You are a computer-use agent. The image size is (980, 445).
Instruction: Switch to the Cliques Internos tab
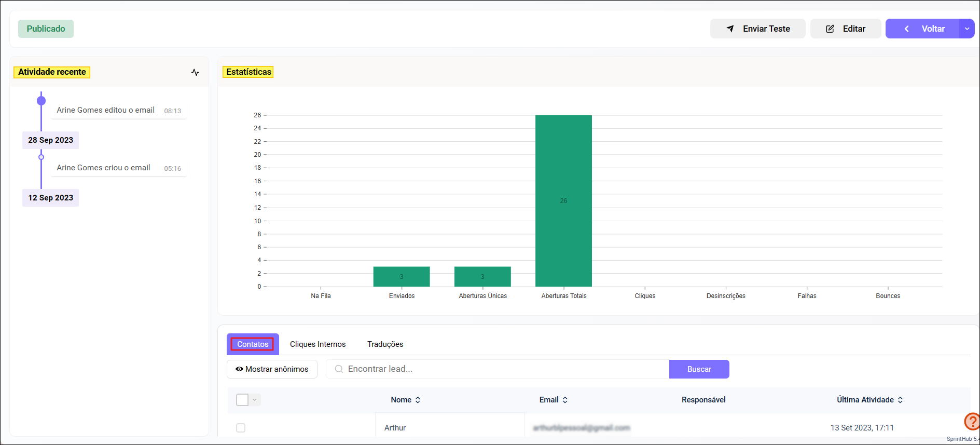pos(318,344)
